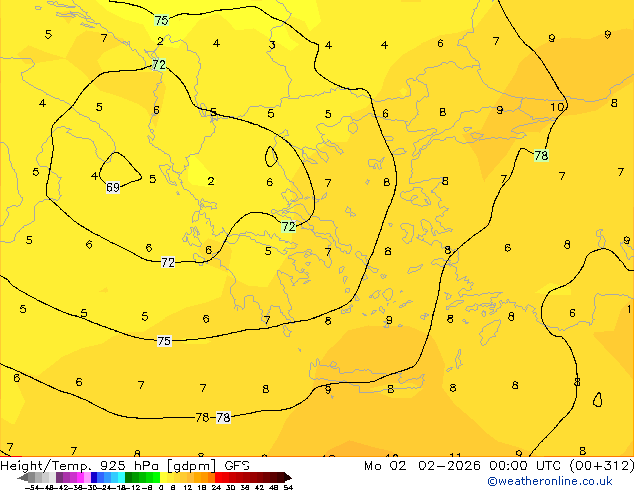Screen dimensions: 634x490
Task: Pick the dark blue legend swatch
Action: pyautogui.click(x=94, y=477)
